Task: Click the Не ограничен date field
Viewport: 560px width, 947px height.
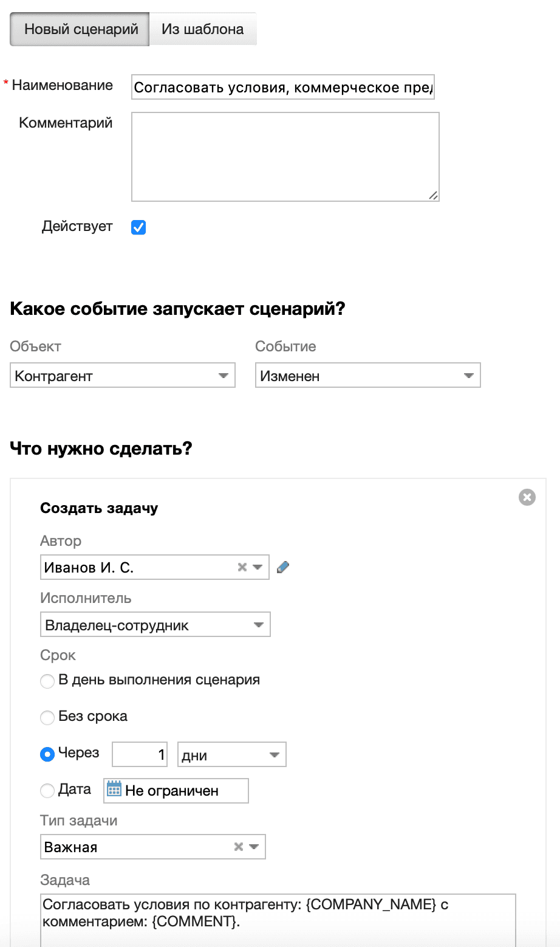Action: pos(170,790)
